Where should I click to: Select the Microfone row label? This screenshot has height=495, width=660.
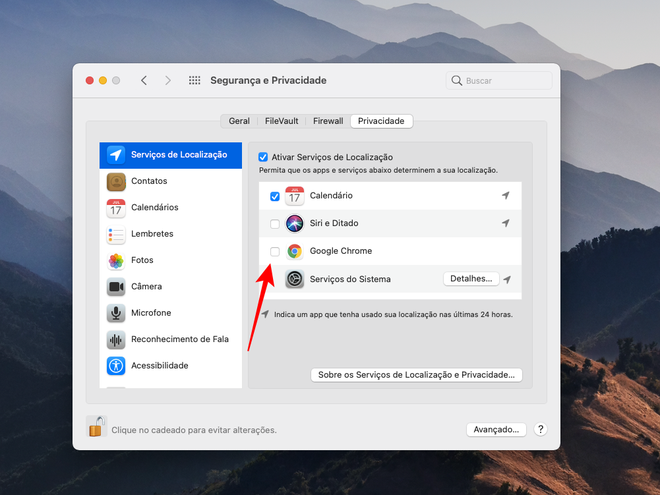point(151,313)
